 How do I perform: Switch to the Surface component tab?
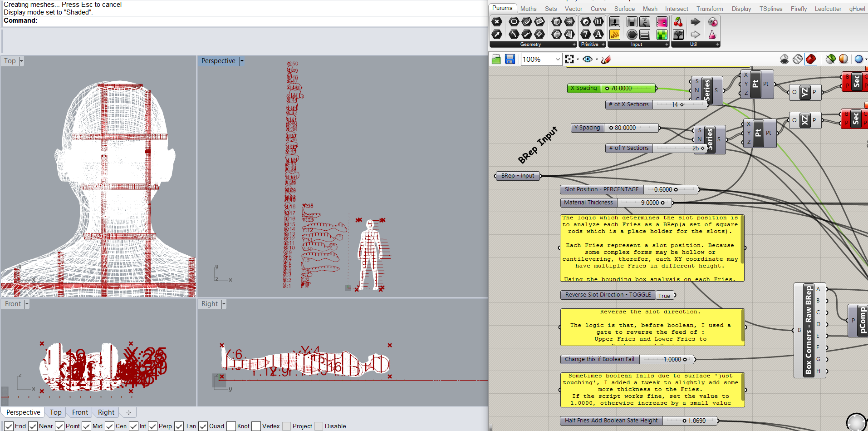[624, 9]
